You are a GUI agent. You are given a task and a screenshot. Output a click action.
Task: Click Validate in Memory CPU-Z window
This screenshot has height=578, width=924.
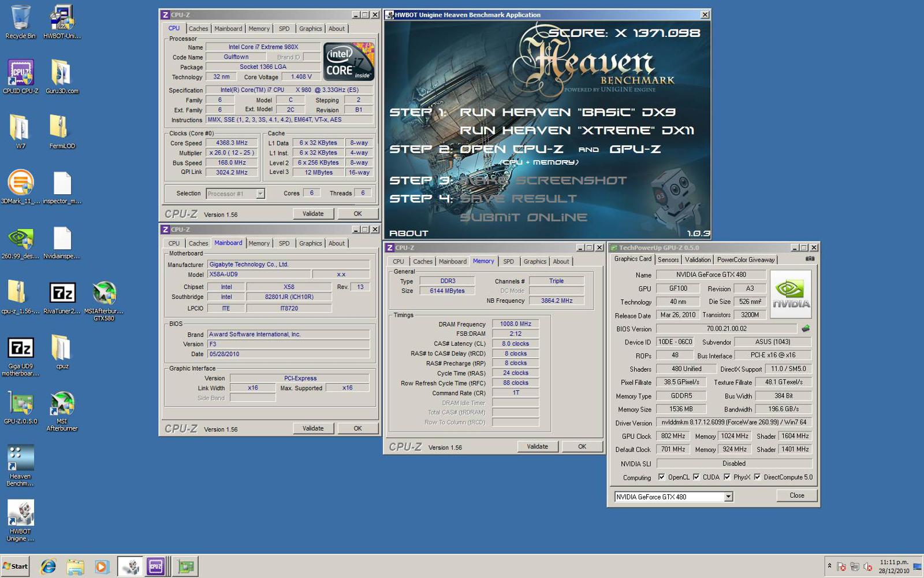point(537,446)
